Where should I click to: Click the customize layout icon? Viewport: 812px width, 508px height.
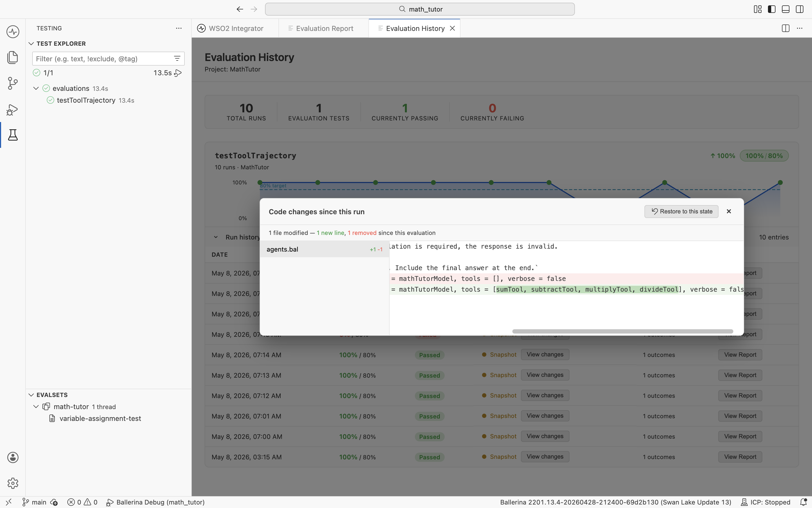click(x=758, y=9)
